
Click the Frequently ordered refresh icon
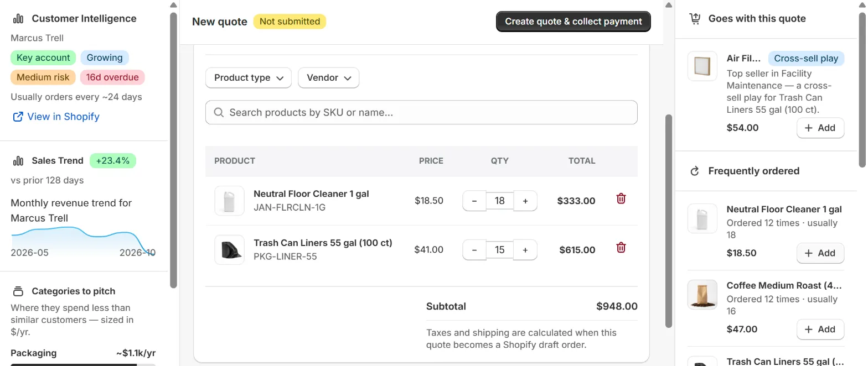coord(695,171)
